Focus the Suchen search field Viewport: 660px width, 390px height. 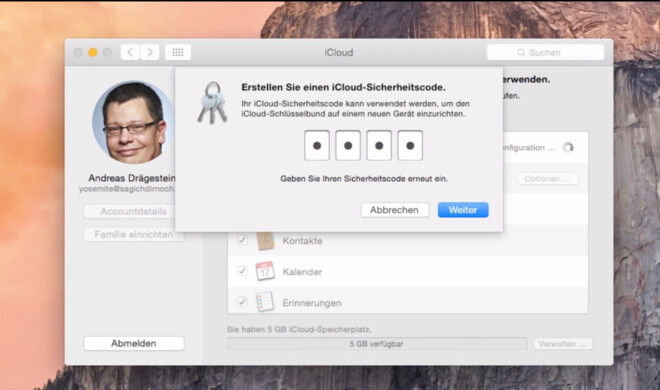pyautogui.click(x=545, y=53)
